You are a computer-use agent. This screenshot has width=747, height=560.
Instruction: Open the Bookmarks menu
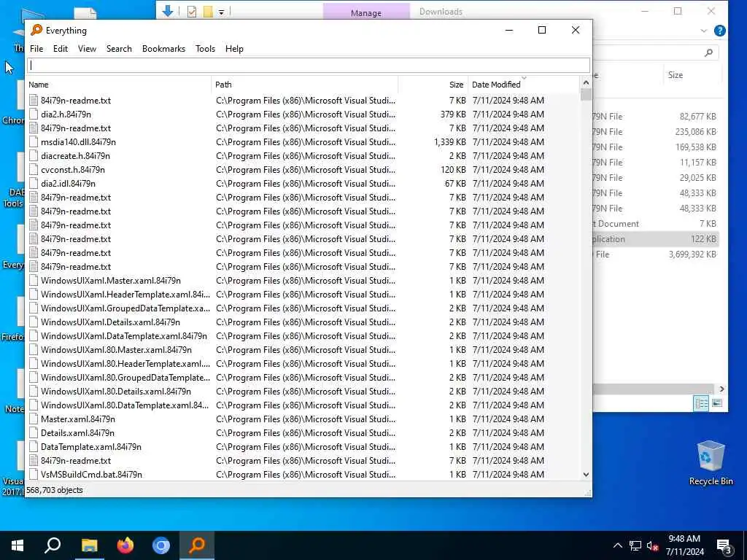click(163, 49)
